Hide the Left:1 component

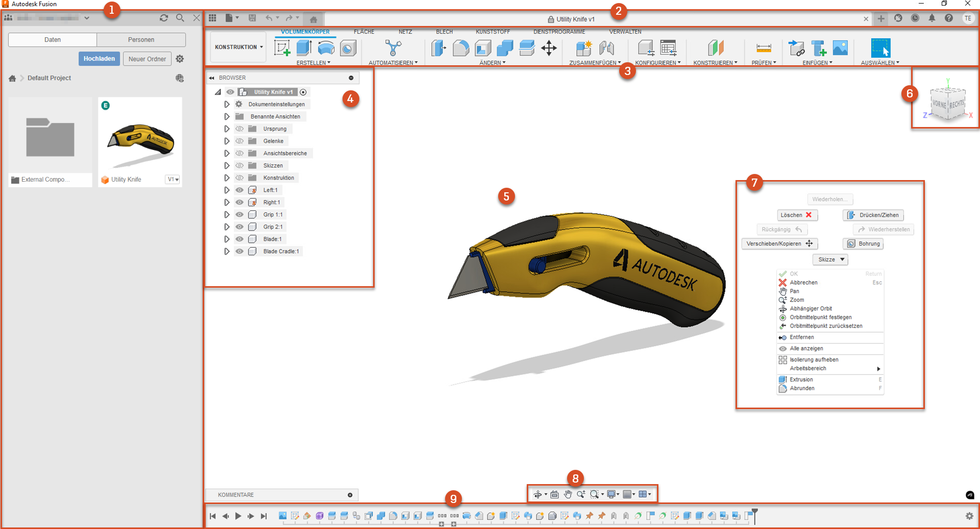click(239, 190)
